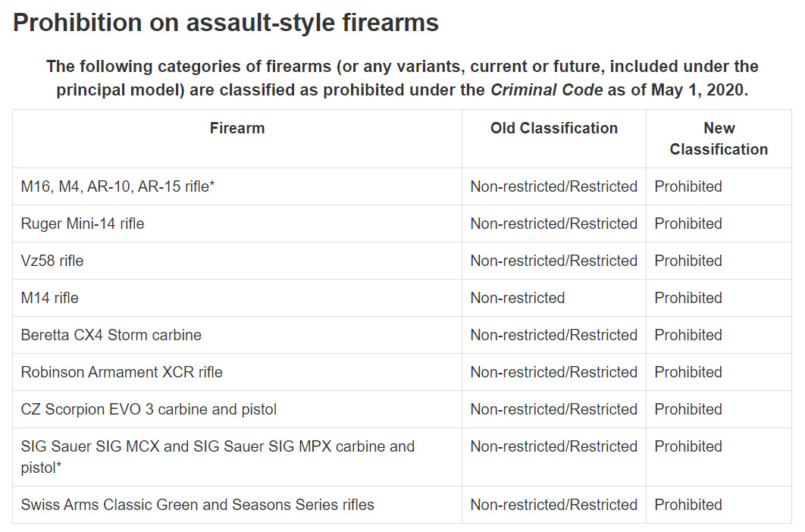Select the Old Classification column header
The height and width of the screenshot is (532, 805).
tap(554, 128)
